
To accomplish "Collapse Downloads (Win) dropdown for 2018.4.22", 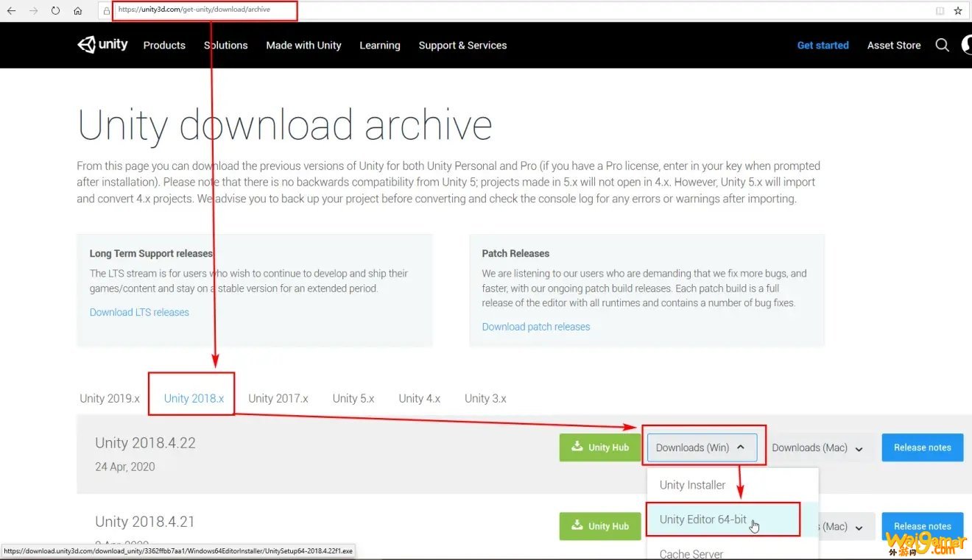I will point(702,447).
